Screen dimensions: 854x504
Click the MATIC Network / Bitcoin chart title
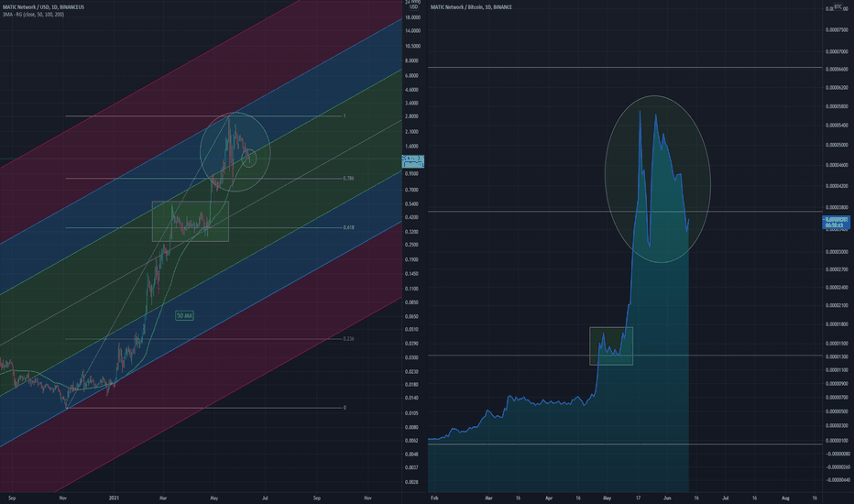(471, 7)
